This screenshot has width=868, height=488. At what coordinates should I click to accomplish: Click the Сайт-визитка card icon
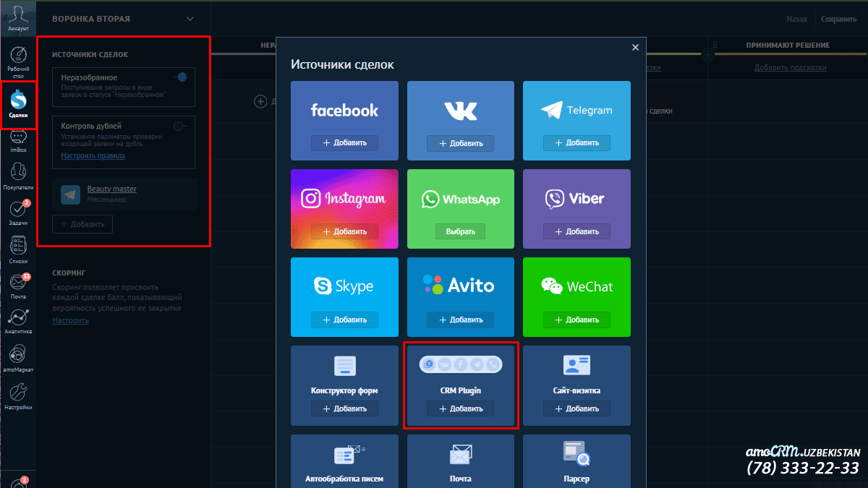(576, 366)
